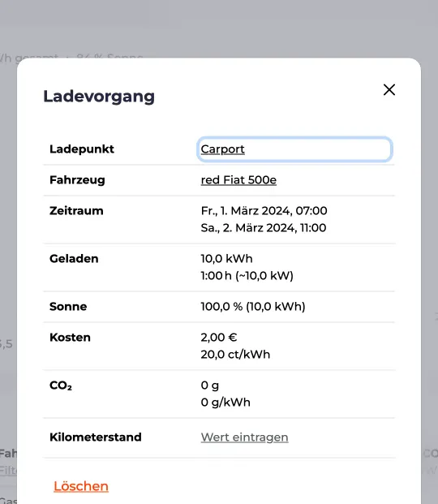This screenshot has height=504, width=438.
Task: Delete the session via Löschen
Action: click(81, 486)
